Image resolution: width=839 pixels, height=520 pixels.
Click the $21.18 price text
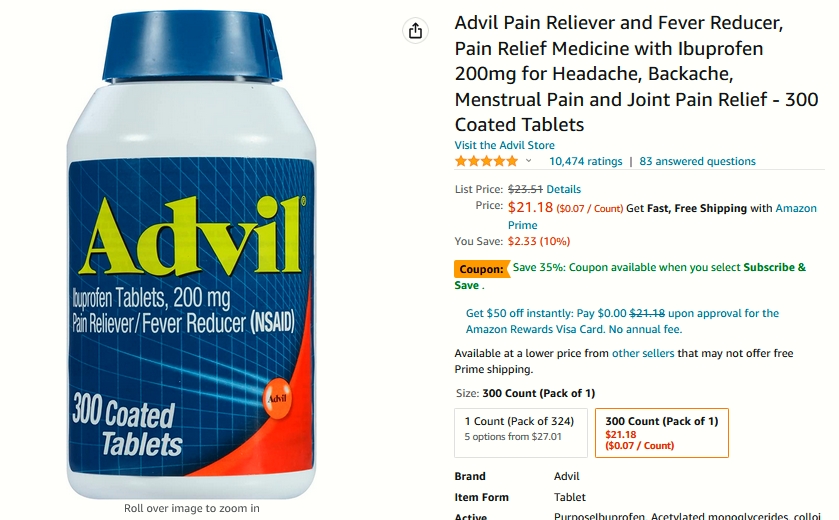(530, 207)
